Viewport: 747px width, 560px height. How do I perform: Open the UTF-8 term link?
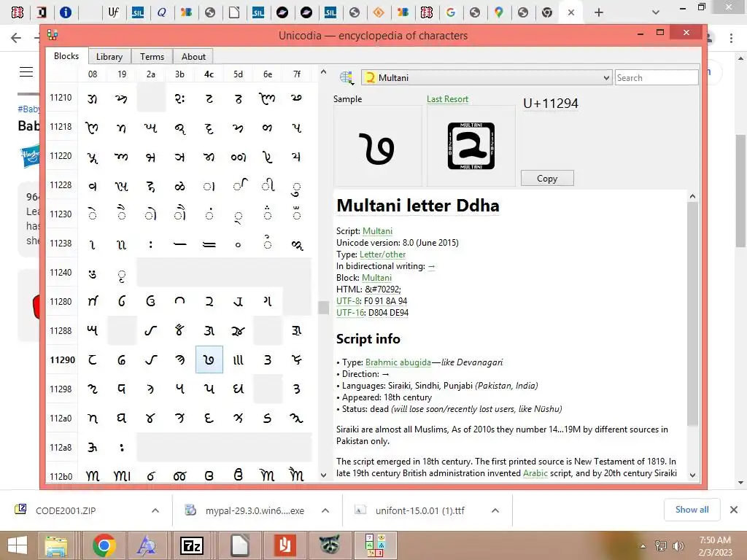pyautogui.click(x=348, y=301)
